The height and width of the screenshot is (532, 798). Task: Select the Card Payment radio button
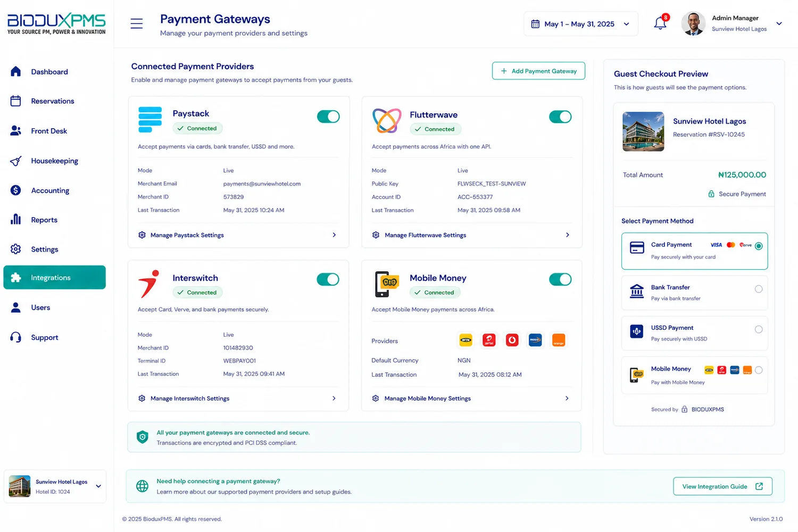[759, 246]
